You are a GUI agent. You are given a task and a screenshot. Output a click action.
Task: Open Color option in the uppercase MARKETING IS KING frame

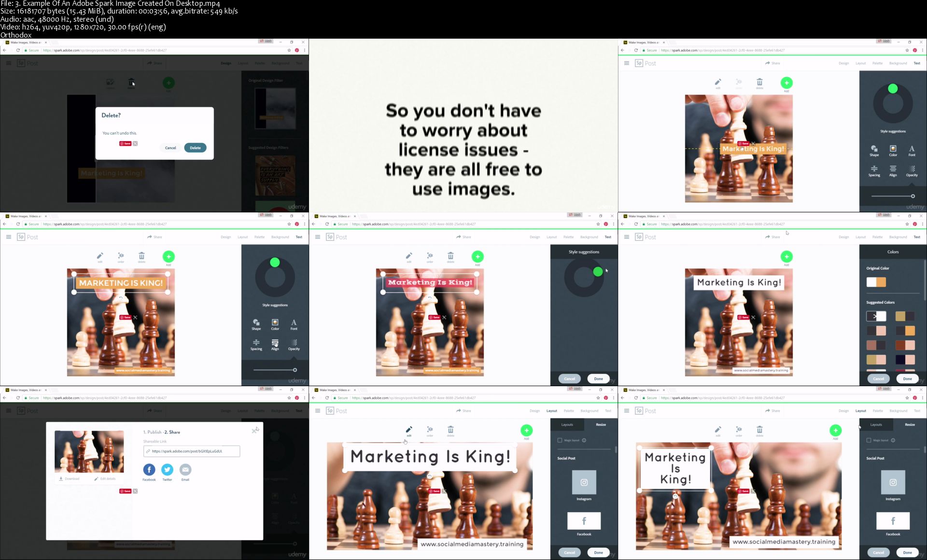275,324
